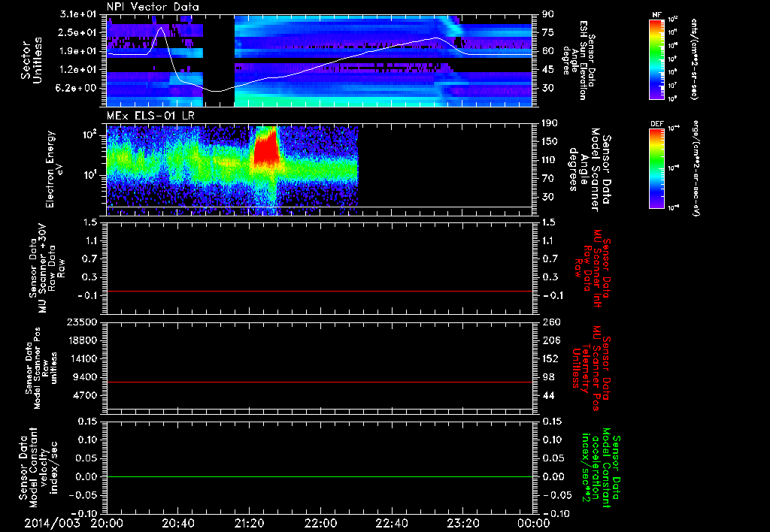The width and height of the screenshot is (770, 532).
Task: Select the 'Electron Energy eV' axis label
Action: 53,169
